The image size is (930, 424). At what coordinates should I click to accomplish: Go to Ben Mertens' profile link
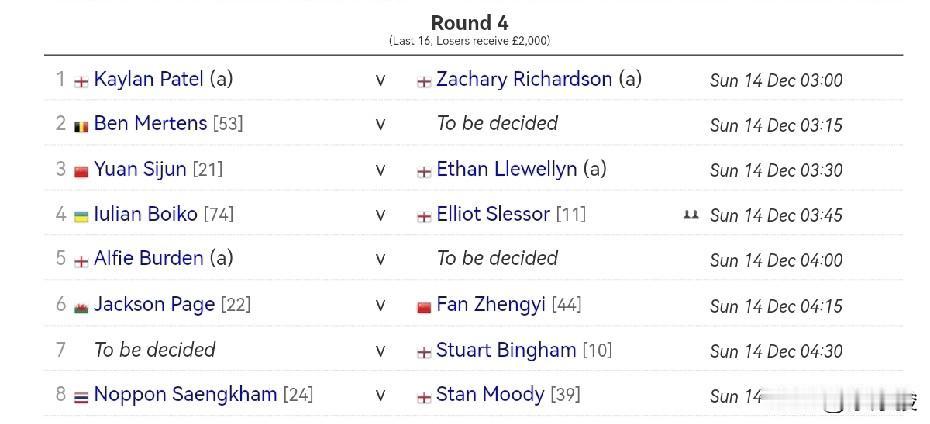pos(150,124)
